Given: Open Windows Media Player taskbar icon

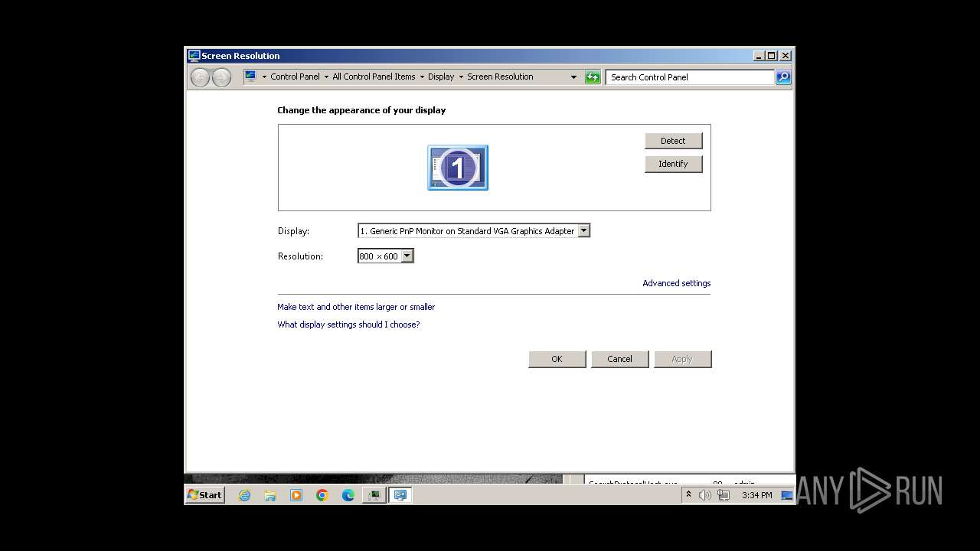Looking at the screenshot, I should coord(296,495).
